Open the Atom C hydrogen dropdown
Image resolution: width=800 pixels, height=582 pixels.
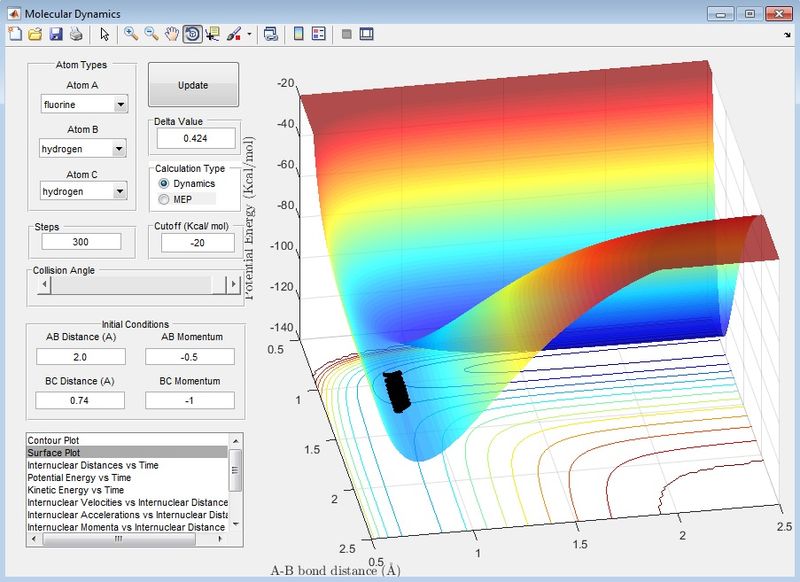click(84, 190)
